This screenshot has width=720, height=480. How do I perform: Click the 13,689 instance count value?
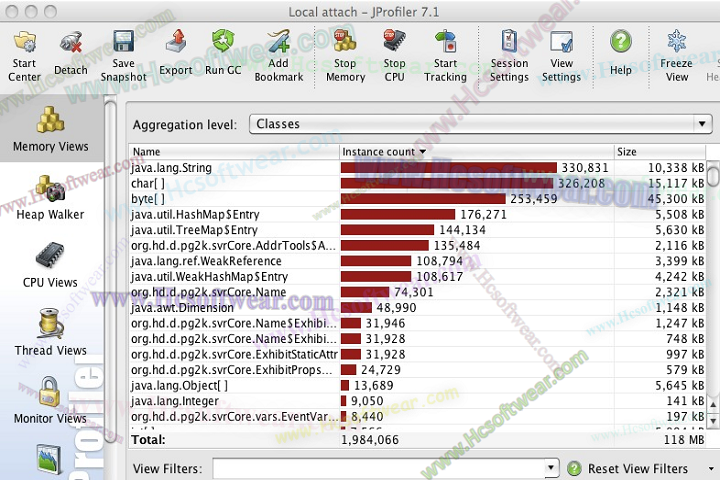coord(373,385)
